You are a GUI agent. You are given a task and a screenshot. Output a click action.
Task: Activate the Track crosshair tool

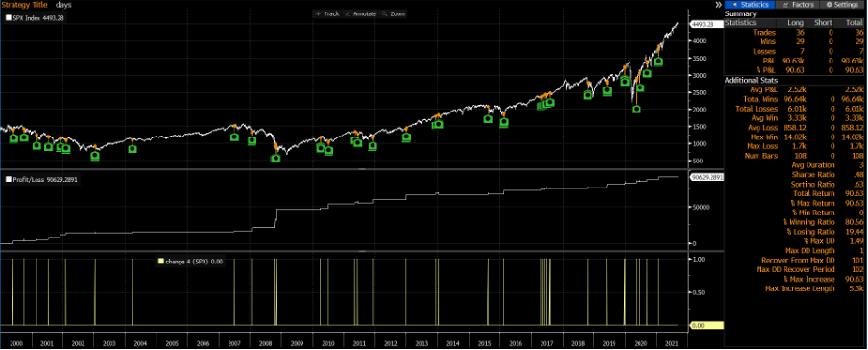(327, 13)
